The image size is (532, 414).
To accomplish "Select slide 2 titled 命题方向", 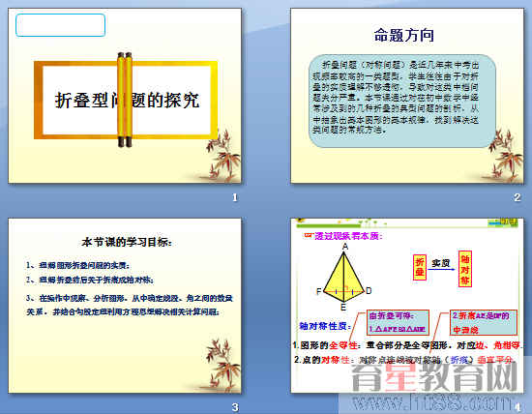I will click(407, 96).
